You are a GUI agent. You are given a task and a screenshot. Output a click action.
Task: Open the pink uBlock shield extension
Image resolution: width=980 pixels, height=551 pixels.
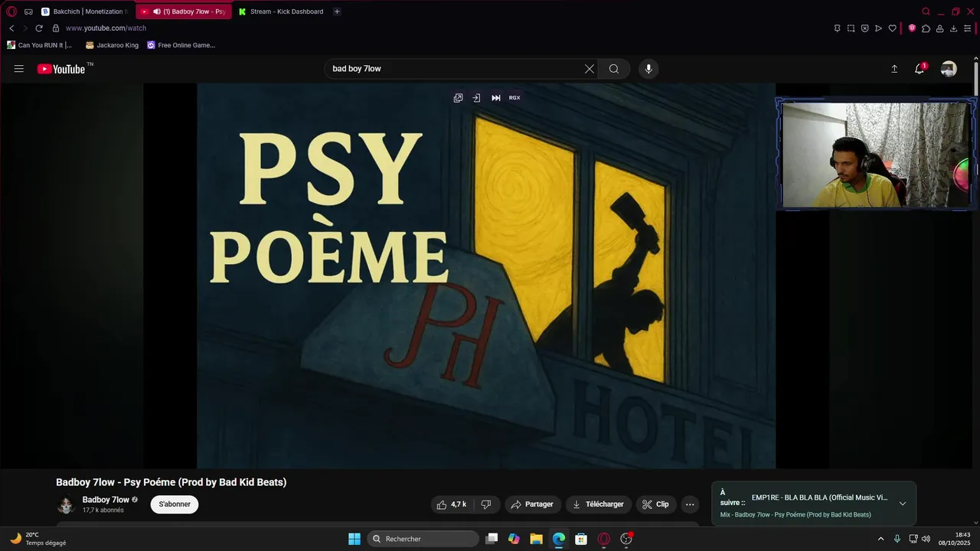coord(912,28)
